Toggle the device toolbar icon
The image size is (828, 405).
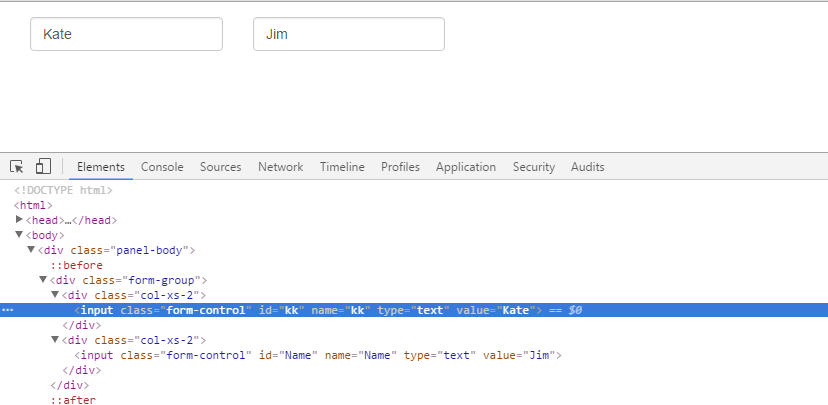click(43, 167)
